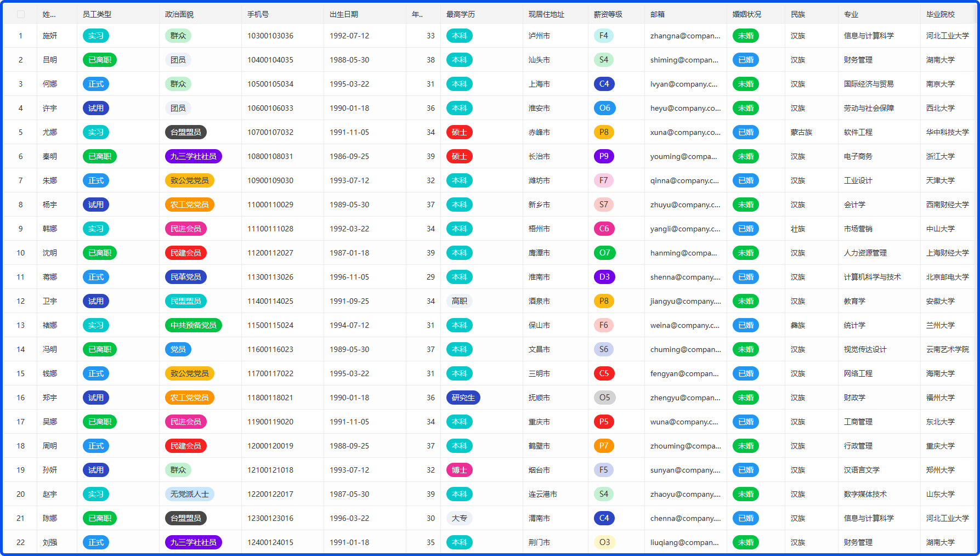Click the hanming@compa... email address
Viewport: 980px width, 556px height.
click(x=683, y=253)
